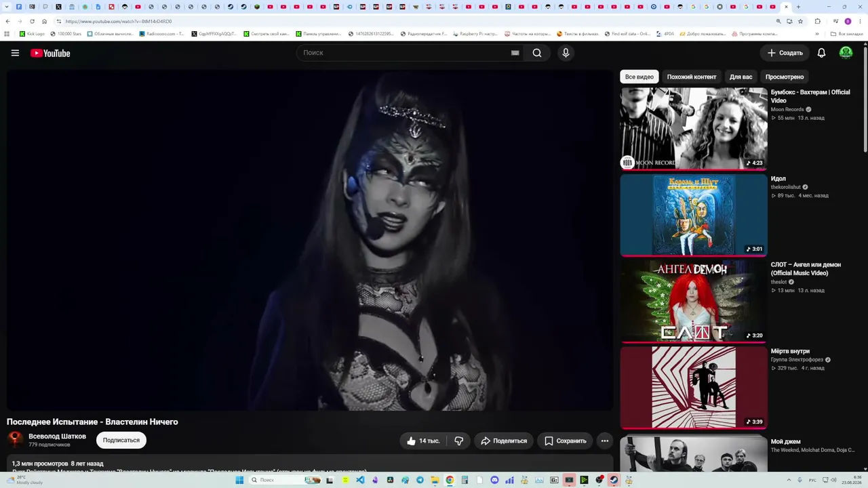The height and width of the screenshot is (488, 868).
Task: Open the Chrome three-dot menu
Action: (x=860, y=21)
